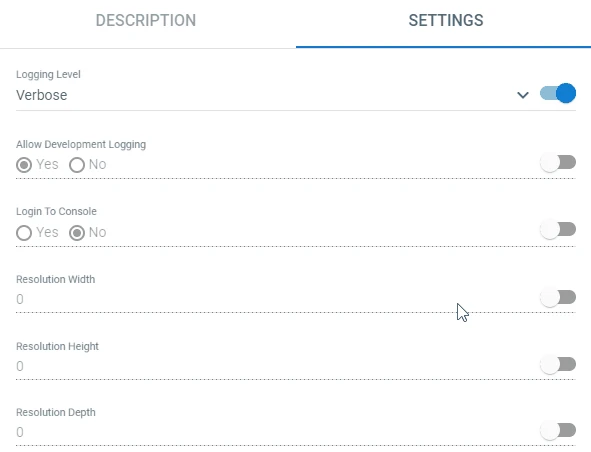Click the Resolution Width input field

point(275,299)
